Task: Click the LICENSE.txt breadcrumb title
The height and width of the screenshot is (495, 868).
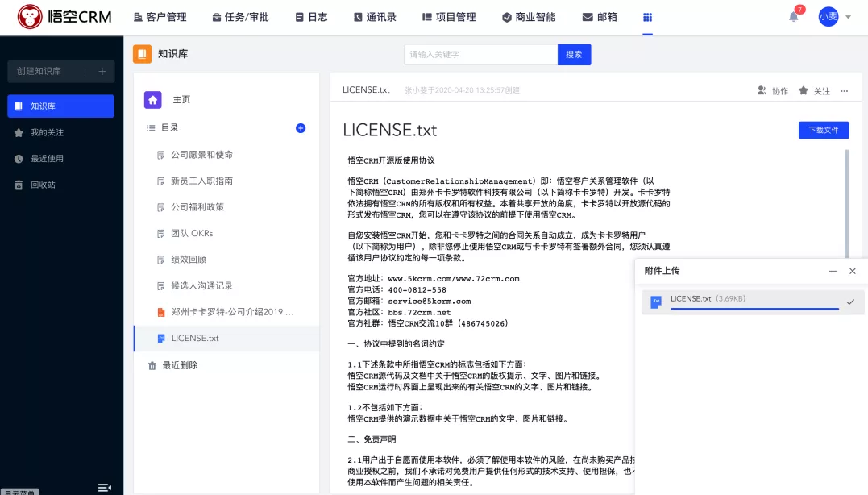Action: [366, 89]
